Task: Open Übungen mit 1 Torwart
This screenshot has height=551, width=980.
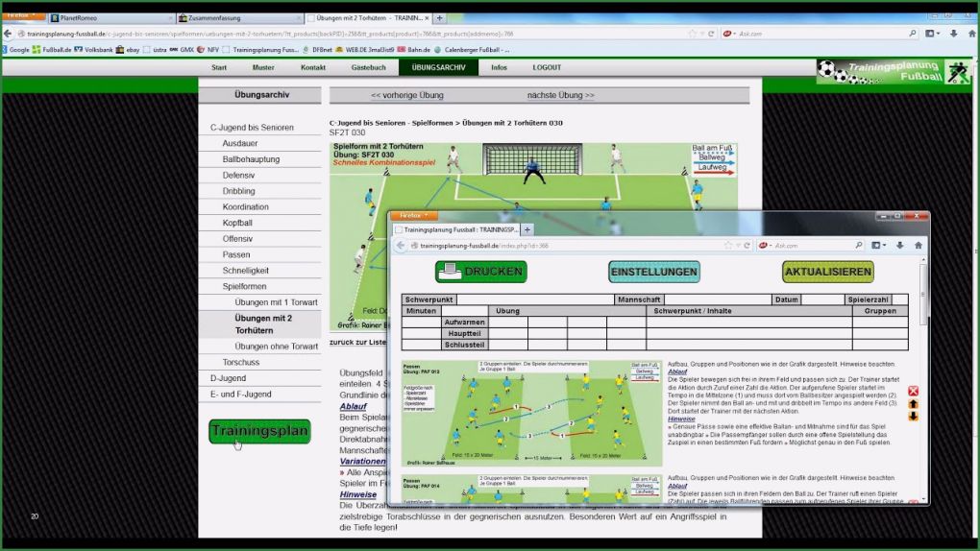Action: (x=277, y=302)
